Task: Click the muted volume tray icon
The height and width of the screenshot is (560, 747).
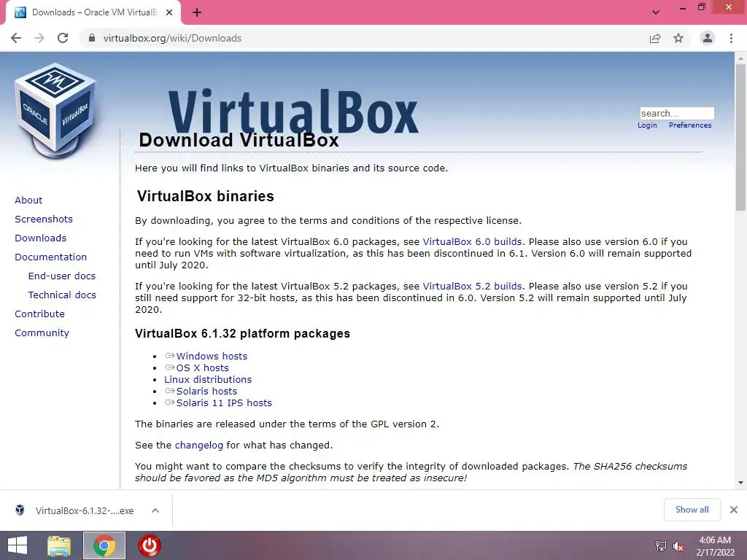Action: 678,545
